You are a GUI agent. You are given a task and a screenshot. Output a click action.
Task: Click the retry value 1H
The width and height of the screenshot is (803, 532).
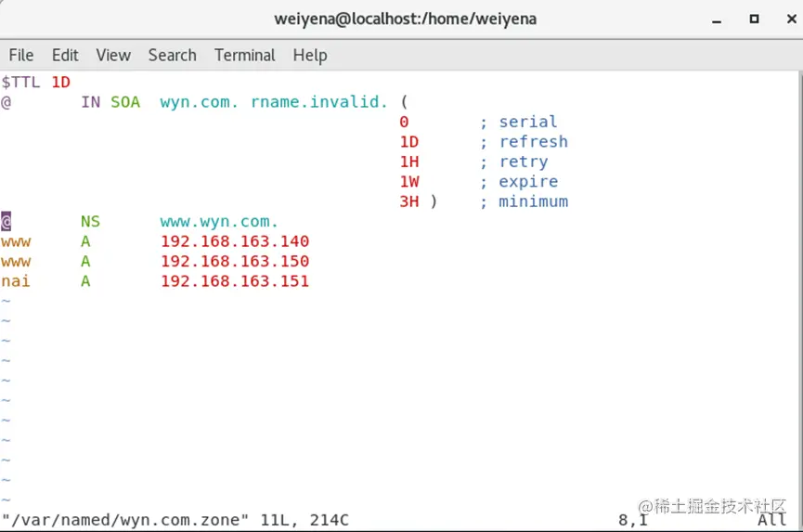(409, 162)
